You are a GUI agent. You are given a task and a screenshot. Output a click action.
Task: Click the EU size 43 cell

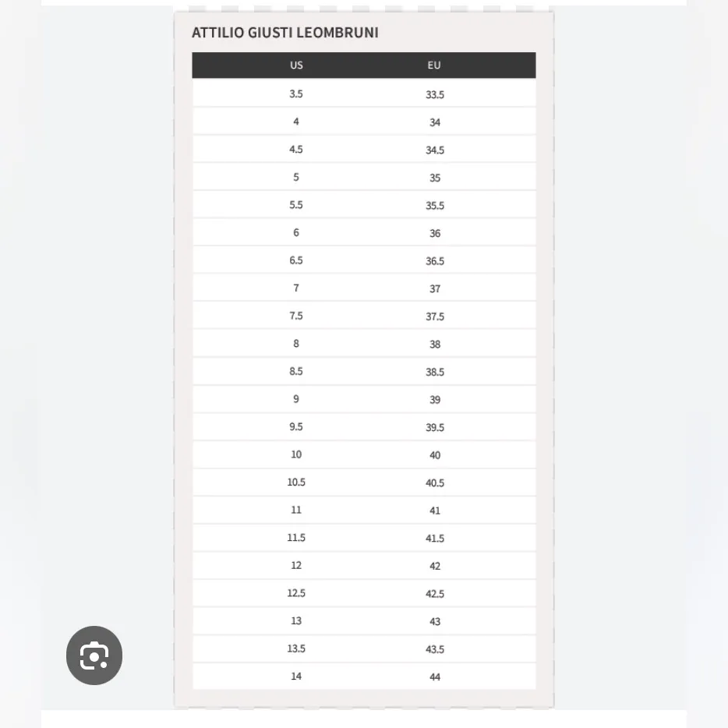435,621
